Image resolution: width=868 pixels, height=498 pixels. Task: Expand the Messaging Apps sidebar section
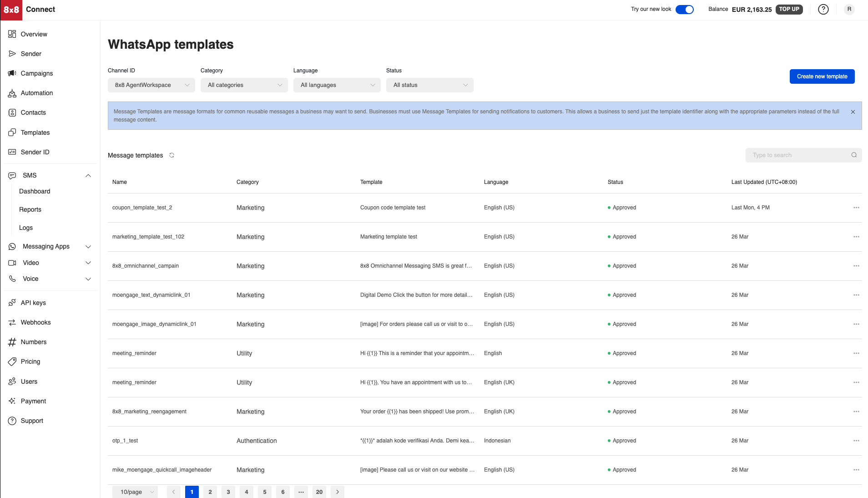click(88, 247)
